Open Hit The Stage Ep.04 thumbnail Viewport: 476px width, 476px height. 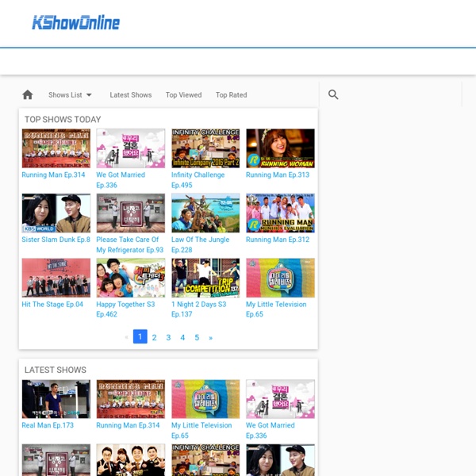(56, 278)
